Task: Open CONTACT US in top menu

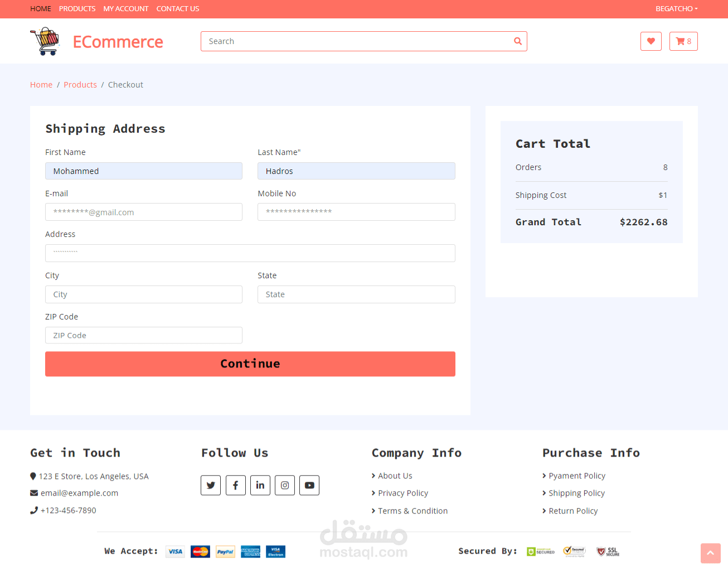Action: pos(178,9)
